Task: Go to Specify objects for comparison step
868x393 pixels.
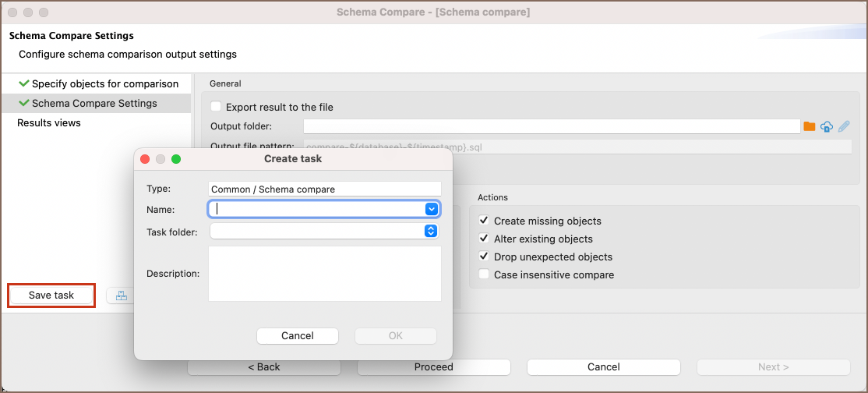Action: pos(104,83)
